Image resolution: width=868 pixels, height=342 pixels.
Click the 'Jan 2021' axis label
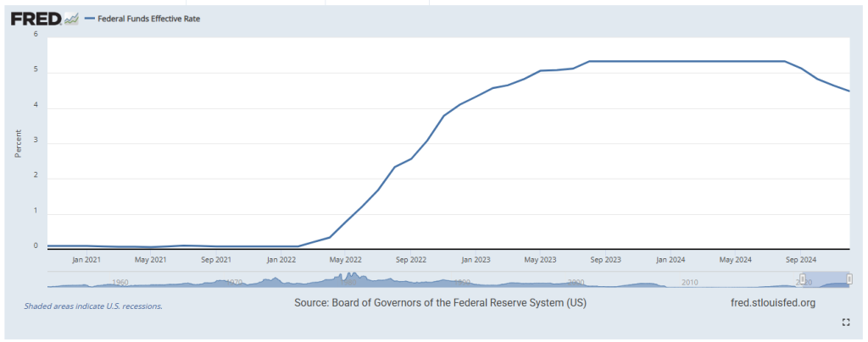86,259
